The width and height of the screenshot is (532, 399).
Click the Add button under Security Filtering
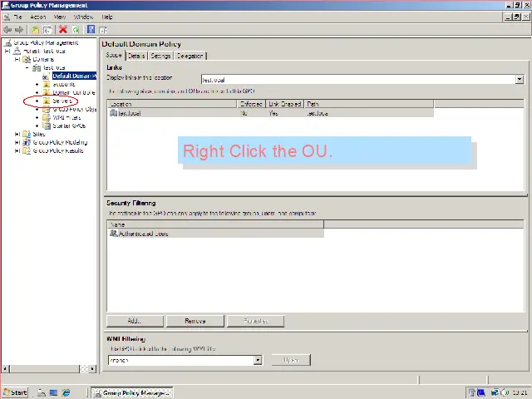135,321
